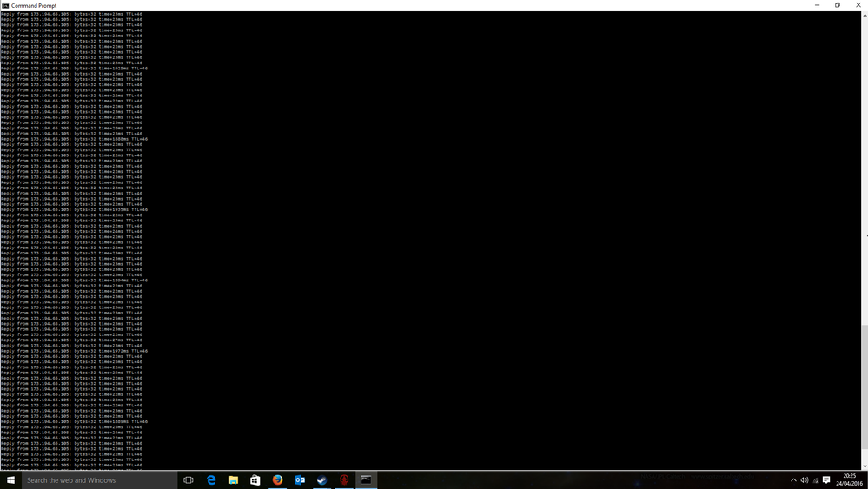
Task: Switch to Firefox on the taskbar
Action: tap(277, 480)
